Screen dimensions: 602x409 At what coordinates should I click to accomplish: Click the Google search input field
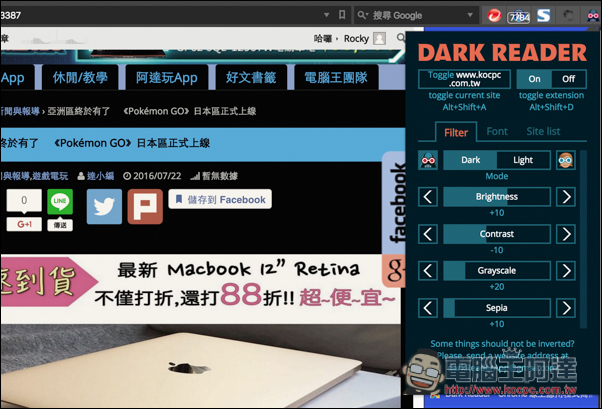pyautogui.click(x=417, y=15)
